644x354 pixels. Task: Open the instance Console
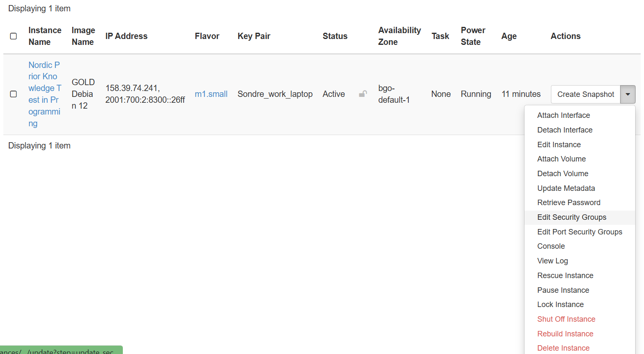(x=551, y=246)
